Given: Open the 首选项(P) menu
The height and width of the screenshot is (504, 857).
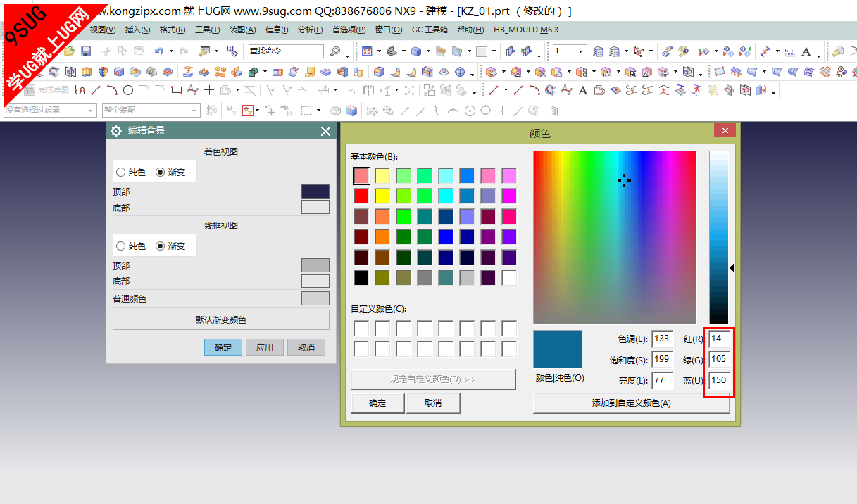Looking at the screenshot, I should coord(349,30).
